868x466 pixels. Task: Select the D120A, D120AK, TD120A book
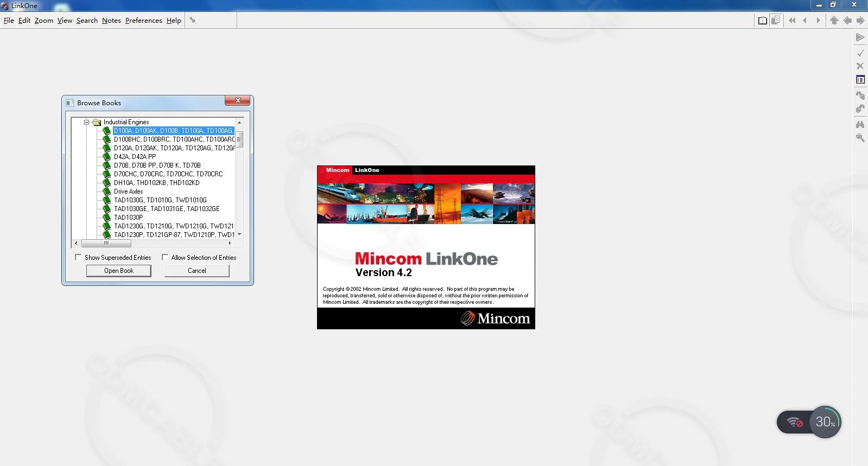click(x=174, y=148)
